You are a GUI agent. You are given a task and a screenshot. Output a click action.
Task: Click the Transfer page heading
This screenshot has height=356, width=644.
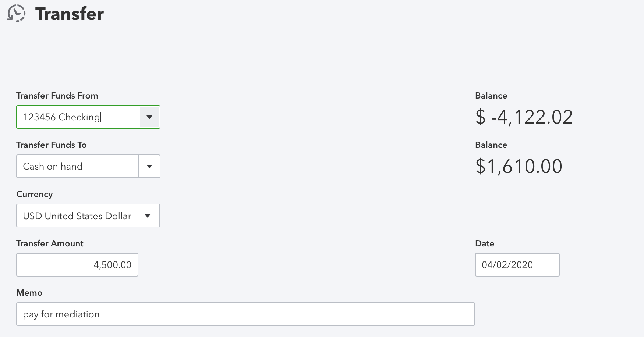pos(70,14)
